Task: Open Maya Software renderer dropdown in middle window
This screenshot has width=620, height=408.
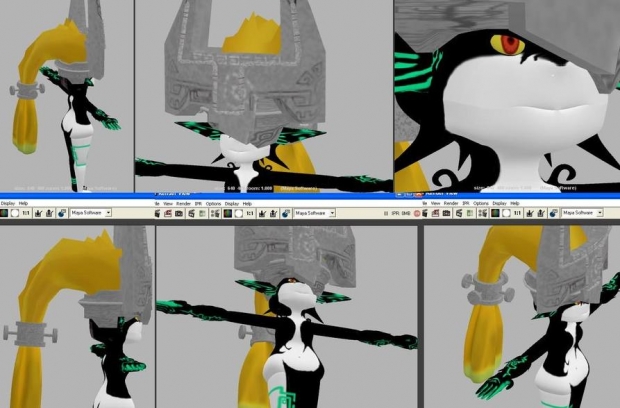Action: pos(314,213)
